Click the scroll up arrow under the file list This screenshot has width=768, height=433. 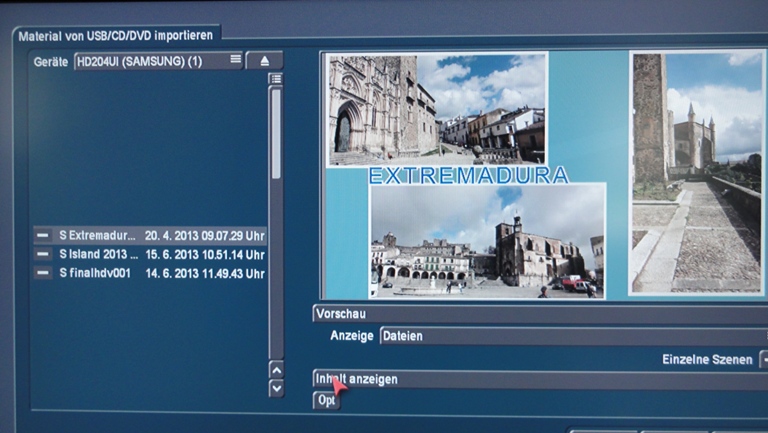click(276, 370)
